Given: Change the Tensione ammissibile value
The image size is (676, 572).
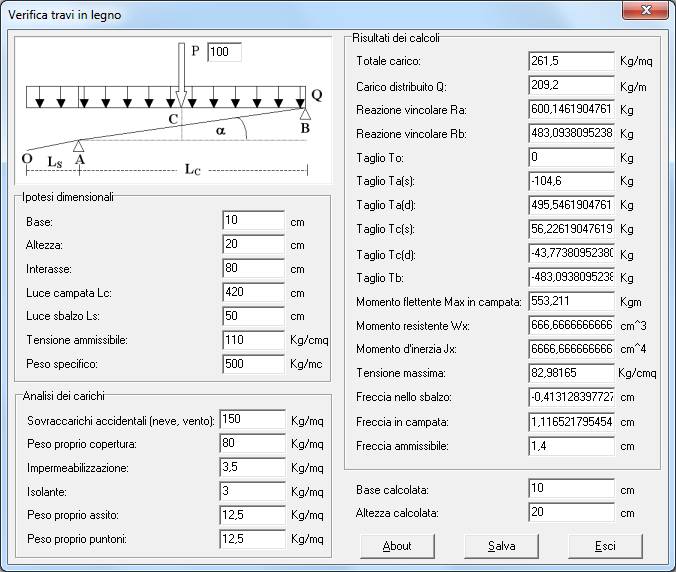Looking at the screenshot, I should click(254, 340).
